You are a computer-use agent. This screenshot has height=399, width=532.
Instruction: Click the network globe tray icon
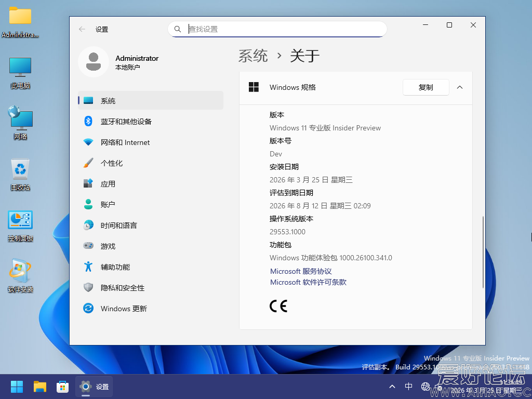[x=425, y=387]
